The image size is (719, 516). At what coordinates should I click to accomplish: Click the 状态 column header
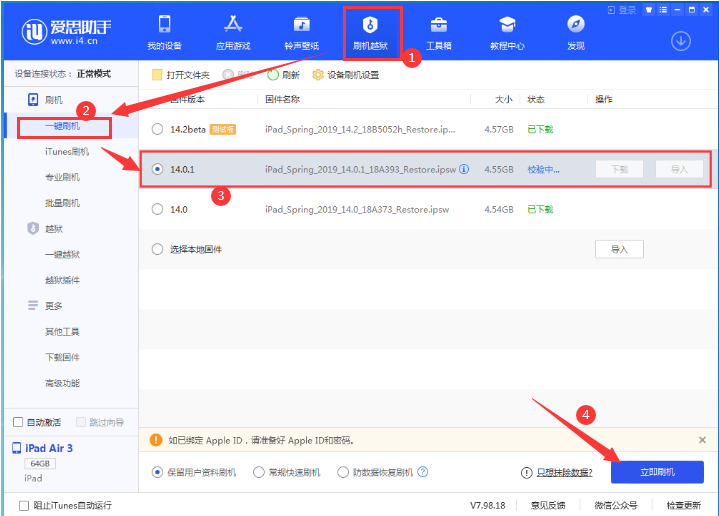coord(536,99)
